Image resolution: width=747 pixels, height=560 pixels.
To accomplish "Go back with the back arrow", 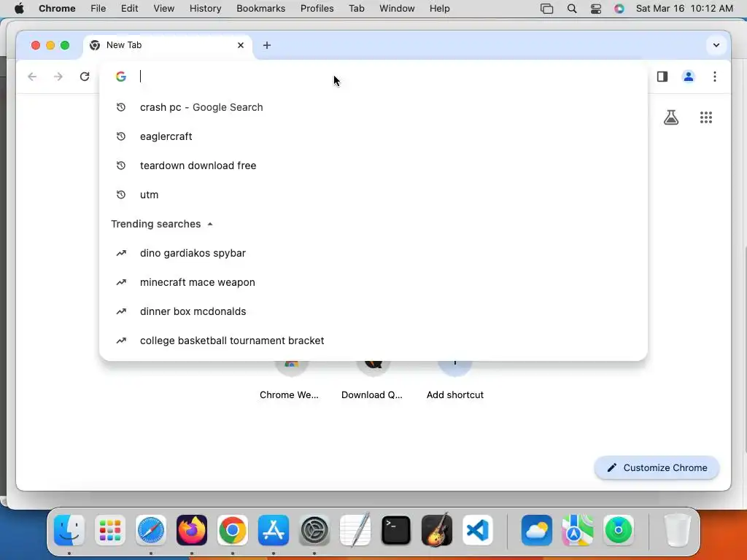I will [x=32, y=77].
